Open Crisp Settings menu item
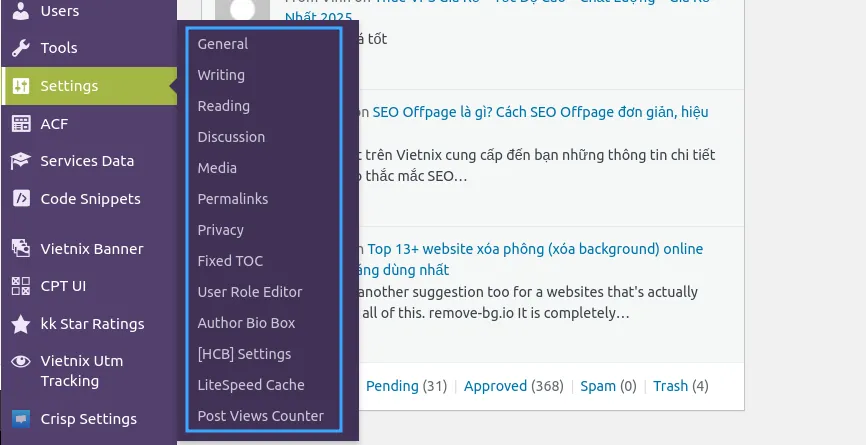 pos(89,419)
